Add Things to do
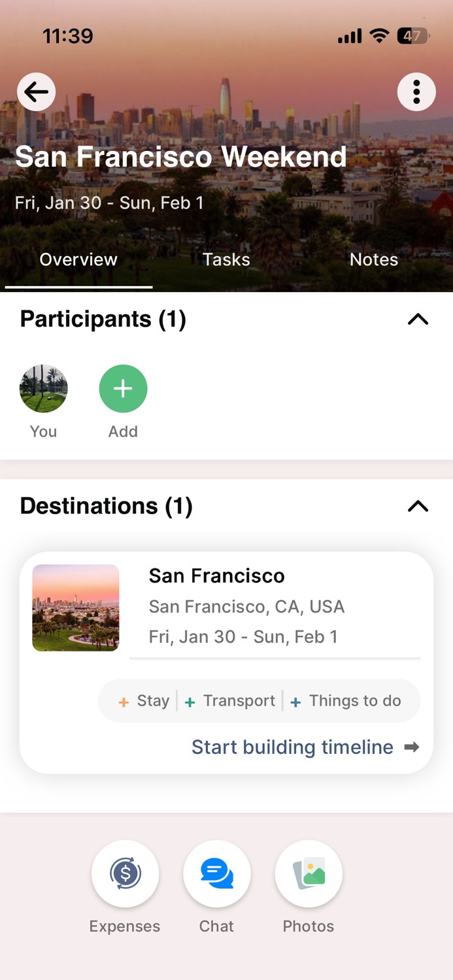 tap(346, 701)
